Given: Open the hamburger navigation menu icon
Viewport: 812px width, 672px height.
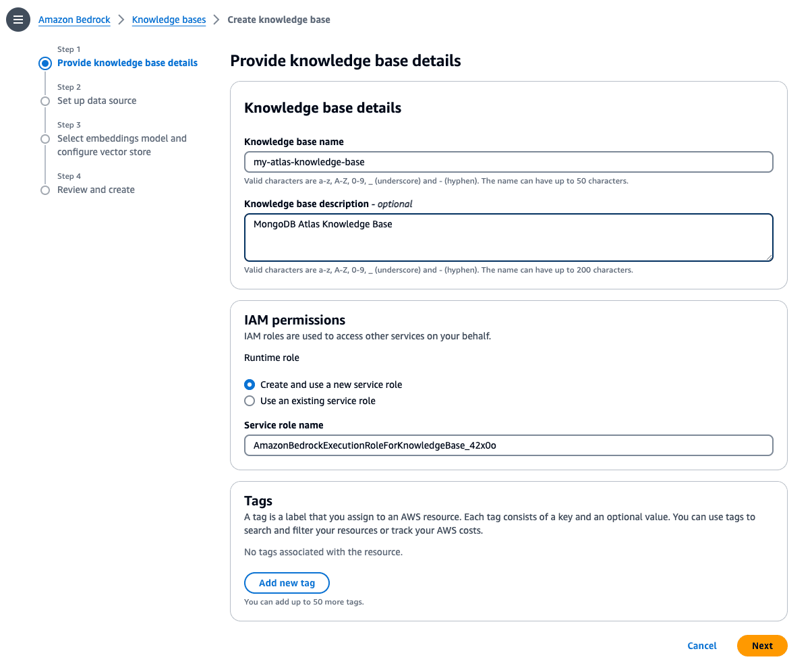Looking at the screenshot, I should [18, 20].
